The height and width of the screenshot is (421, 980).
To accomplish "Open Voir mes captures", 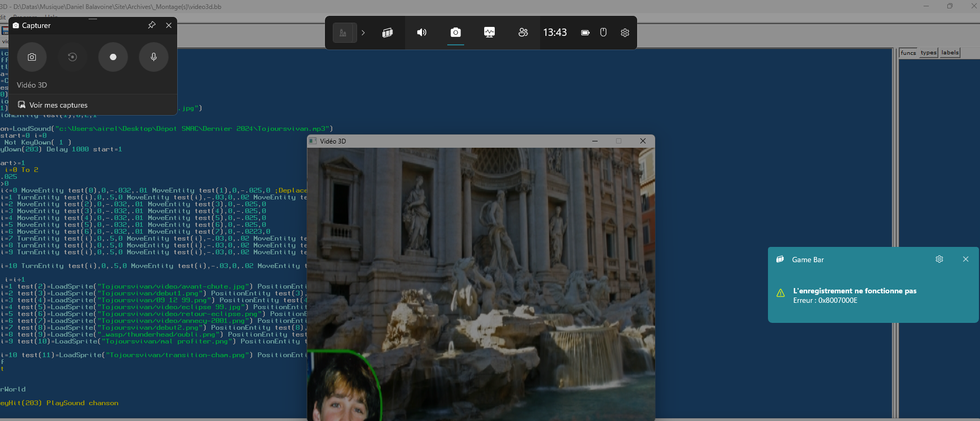I will [58, 105].
